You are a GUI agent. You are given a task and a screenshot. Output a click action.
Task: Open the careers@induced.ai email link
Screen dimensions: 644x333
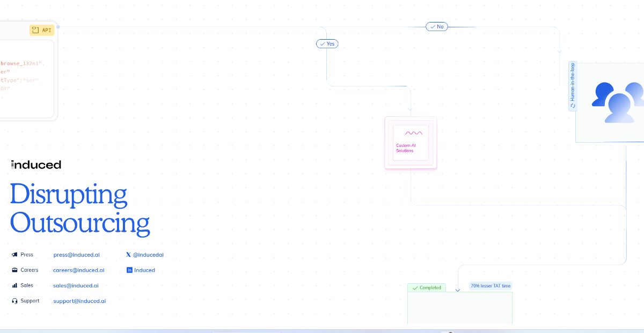tap(78, 270)
